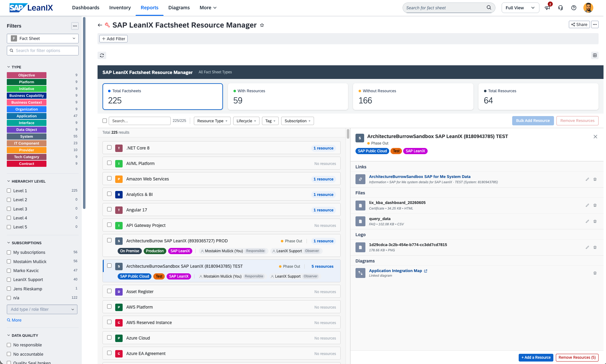Filter by the Objective type swatch
The width and height of the screenshot is (606, 364).
pyautogui.click(x=27, y=75)
